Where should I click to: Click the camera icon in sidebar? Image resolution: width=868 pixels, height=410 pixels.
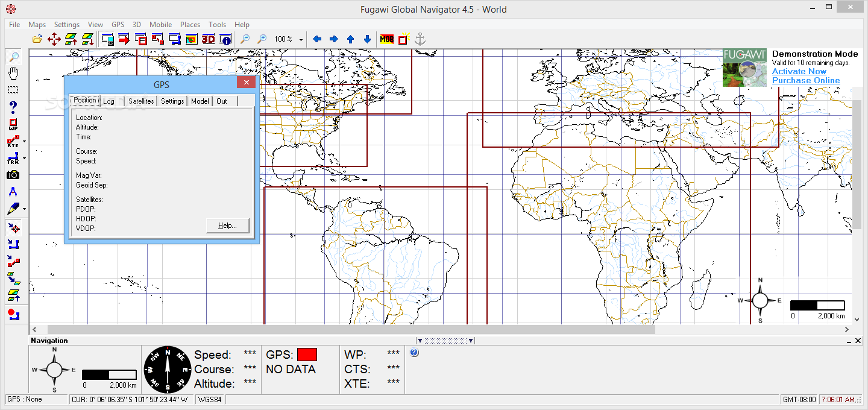click(x=13, y=175)
